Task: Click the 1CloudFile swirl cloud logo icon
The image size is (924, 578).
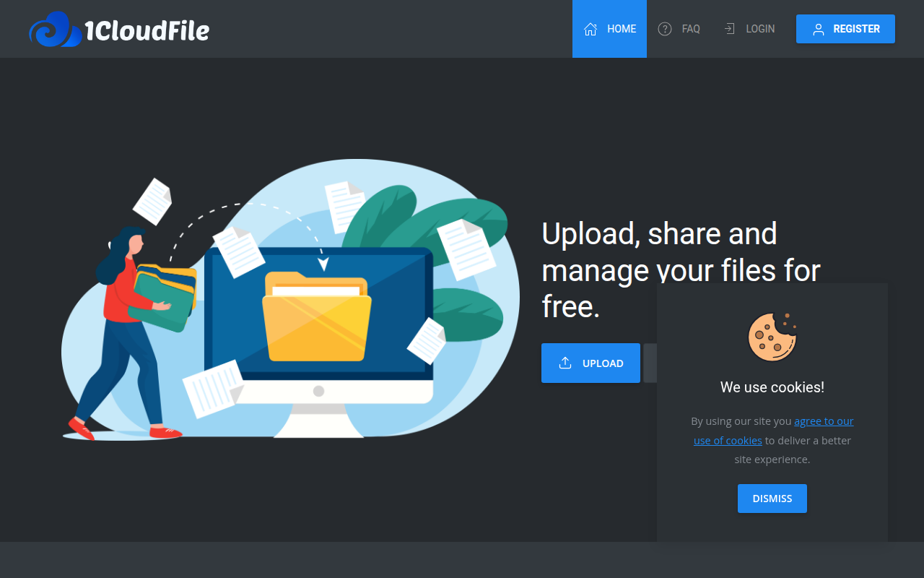Action: click(x=55, y=30)
